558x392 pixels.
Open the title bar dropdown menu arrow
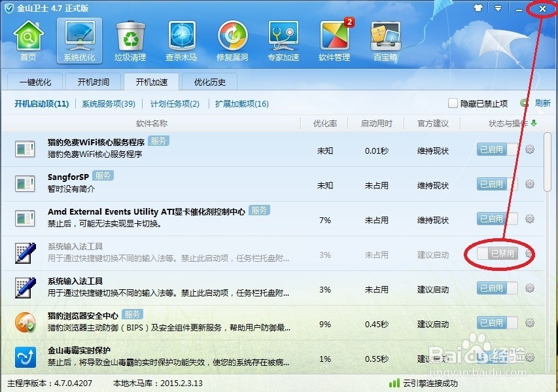(498, 9)
